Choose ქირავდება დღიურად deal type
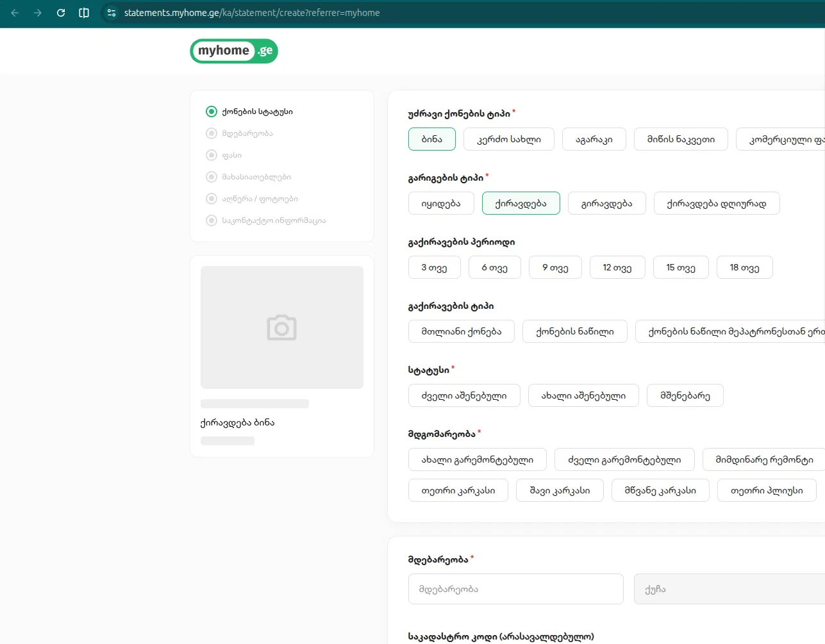The image size is (825, 644). (x=717, y=203)
